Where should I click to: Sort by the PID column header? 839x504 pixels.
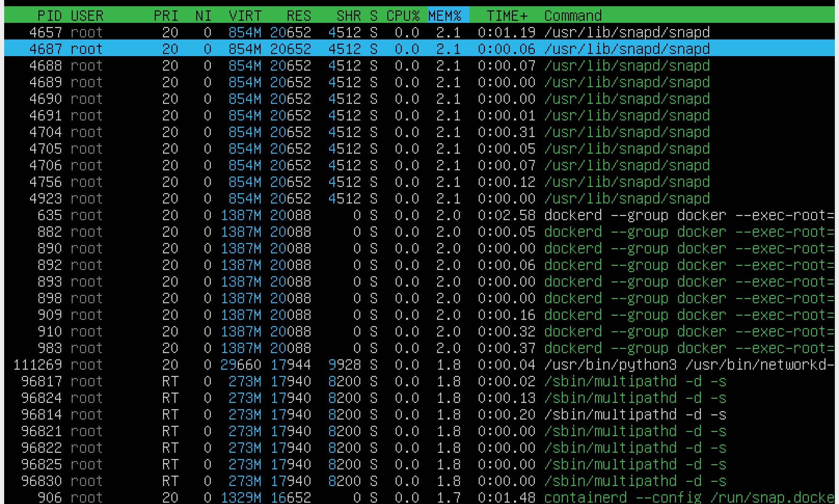pyautogui.click(x=49, y=16)
